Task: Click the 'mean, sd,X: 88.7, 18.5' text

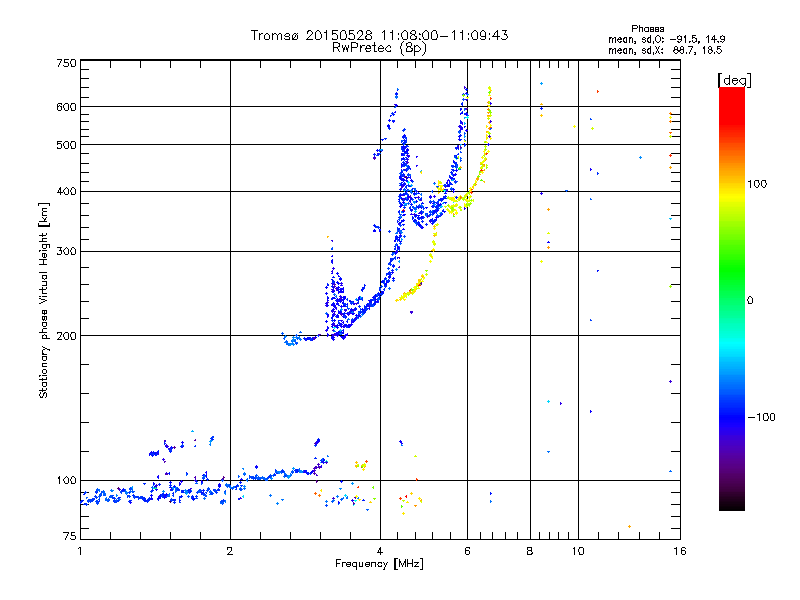Action: point(665,50)
